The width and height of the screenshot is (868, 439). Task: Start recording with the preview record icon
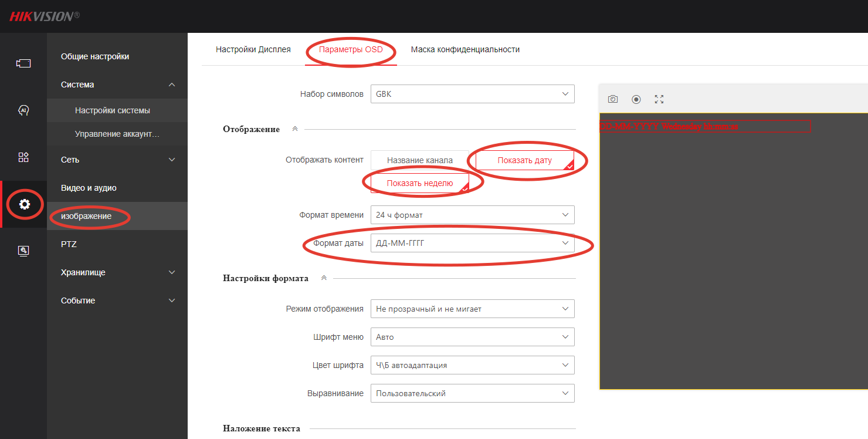coord(636,99)
